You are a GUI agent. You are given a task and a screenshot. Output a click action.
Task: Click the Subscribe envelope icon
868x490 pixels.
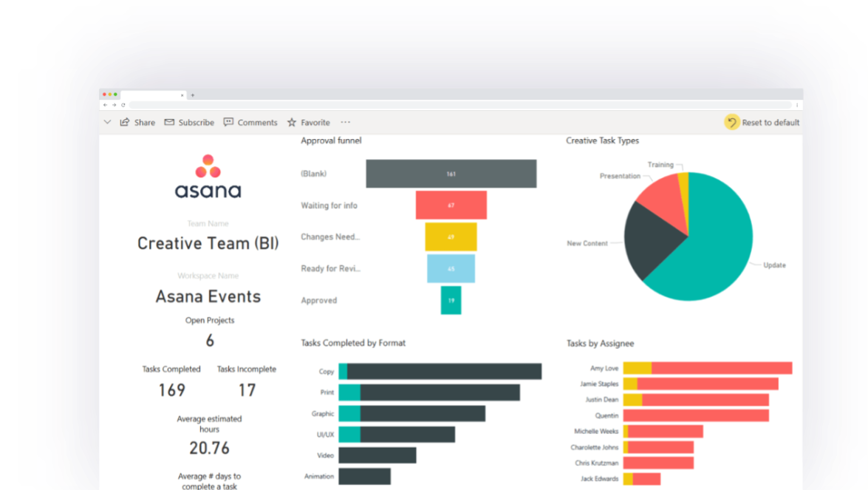coord(169,122)
